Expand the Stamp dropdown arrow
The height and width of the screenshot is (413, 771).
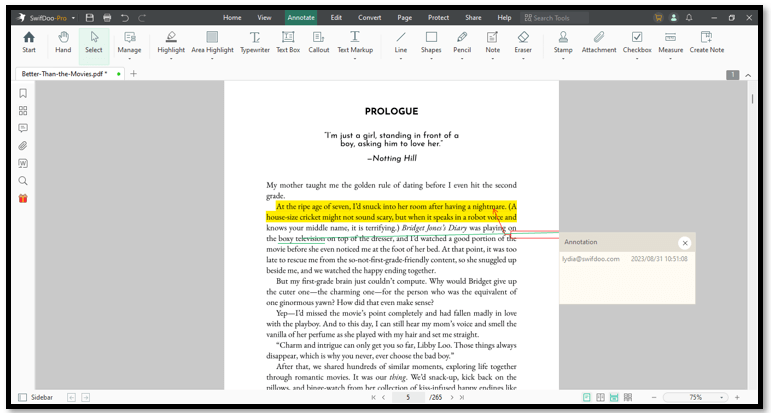point(563,59)
